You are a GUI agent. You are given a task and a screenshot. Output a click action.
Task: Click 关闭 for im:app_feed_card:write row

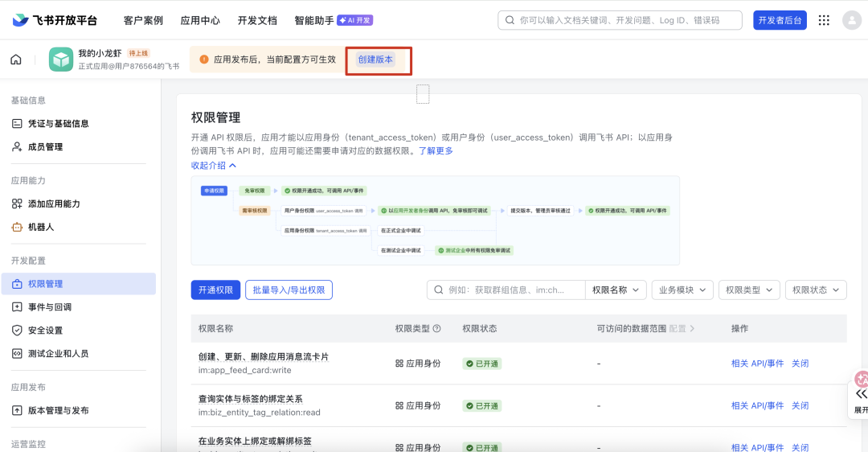(800, 364)
